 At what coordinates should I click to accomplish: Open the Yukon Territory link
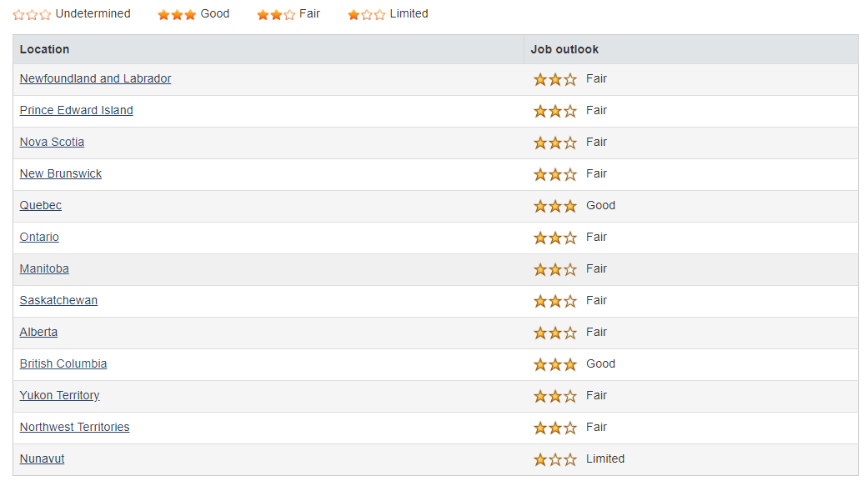(60, 395)
